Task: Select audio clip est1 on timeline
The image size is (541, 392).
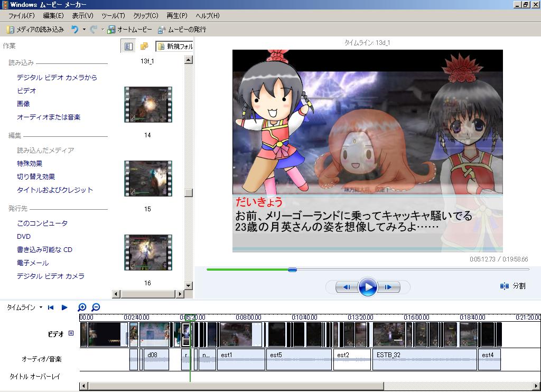Action: coord(241,360)
